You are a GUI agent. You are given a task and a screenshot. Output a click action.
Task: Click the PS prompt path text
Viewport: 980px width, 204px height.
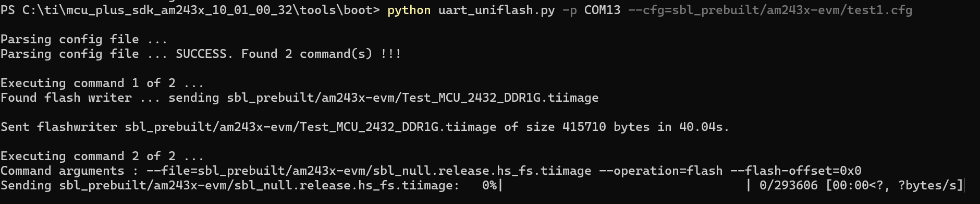(190, 10)
